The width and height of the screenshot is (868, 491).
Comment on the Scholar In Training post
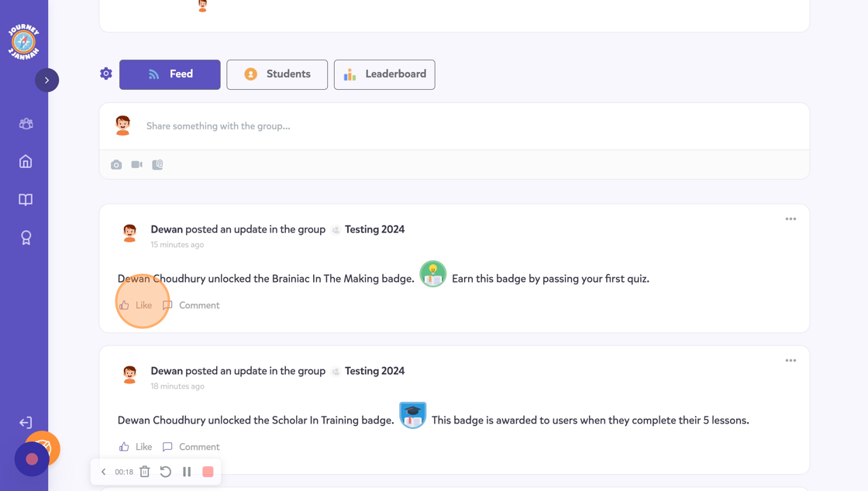click(x=191, y=447)
